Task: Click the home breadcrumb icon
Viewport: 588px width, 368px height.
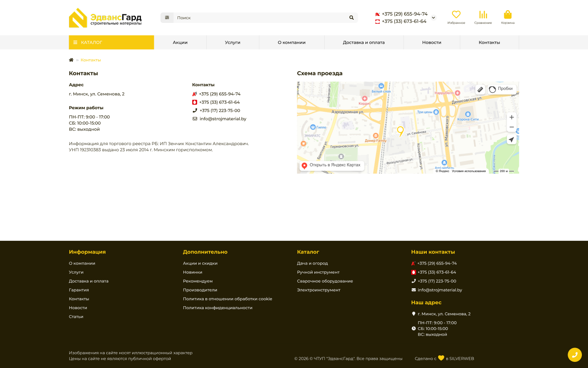Action: click(71, 60)
